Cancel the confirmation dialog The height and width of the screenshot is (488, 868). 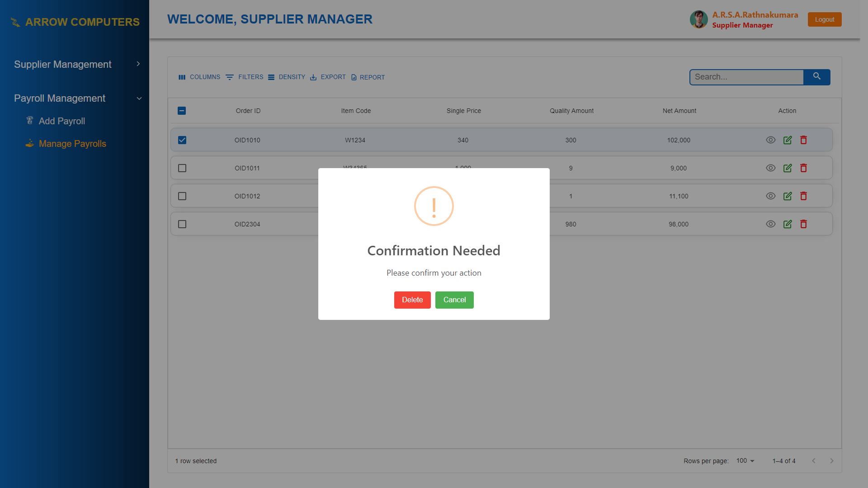point(454,300)
